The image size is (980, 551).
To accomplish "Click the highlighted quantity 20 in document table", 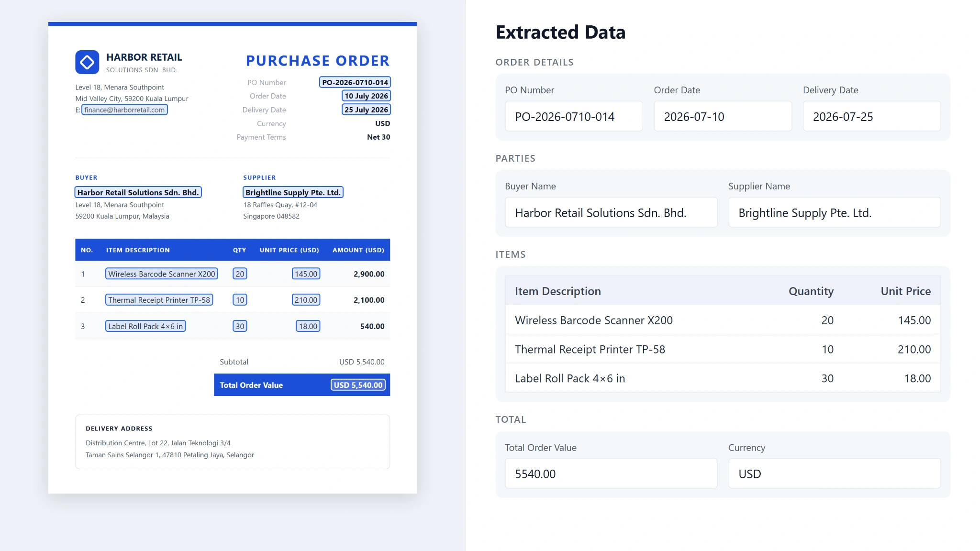I will click(x=240, y=274).
